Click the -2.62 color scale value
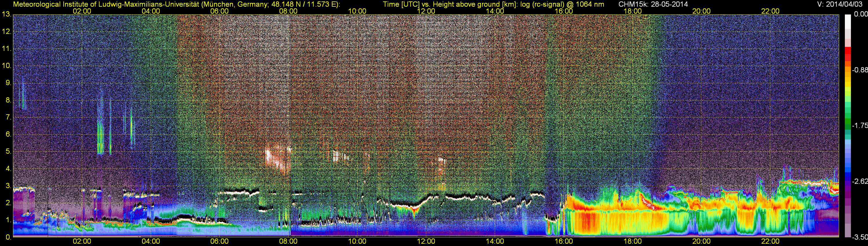Viewport: 868px width, 246px height. coord(860,181)
